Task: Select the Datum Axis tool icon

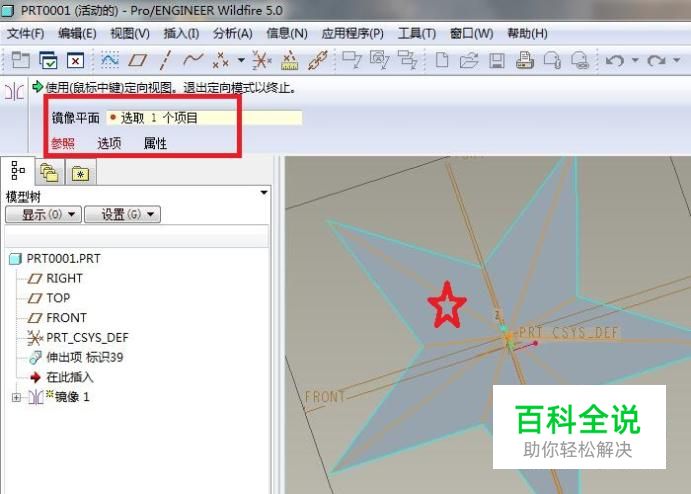Action: pos(165,60)
